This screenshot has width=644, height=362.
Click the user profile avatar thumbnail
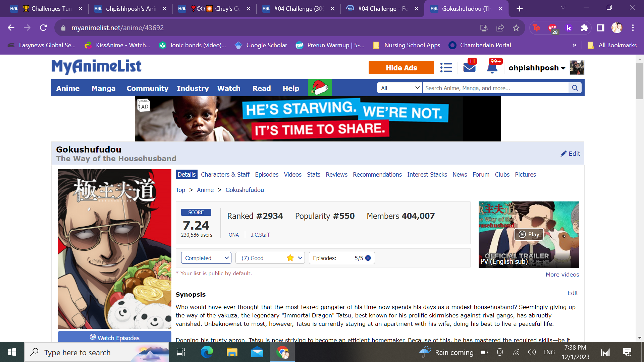click(x=577, y=68)
